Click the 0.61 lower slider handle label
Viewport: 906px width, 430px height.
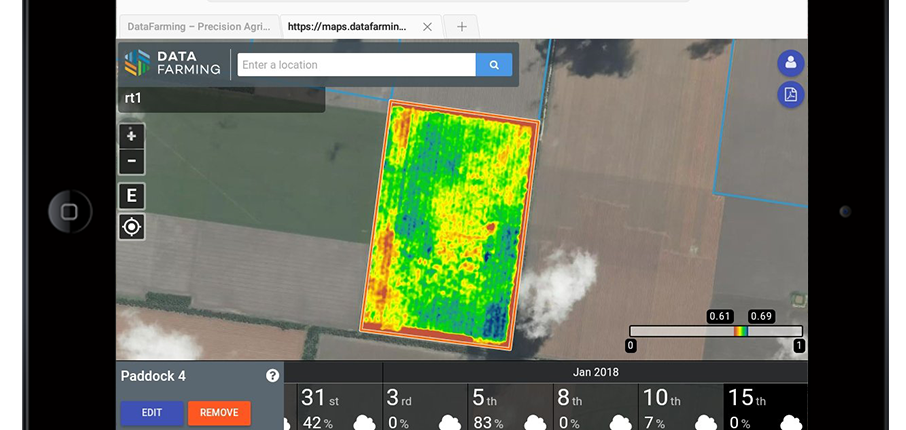(720, 317)
